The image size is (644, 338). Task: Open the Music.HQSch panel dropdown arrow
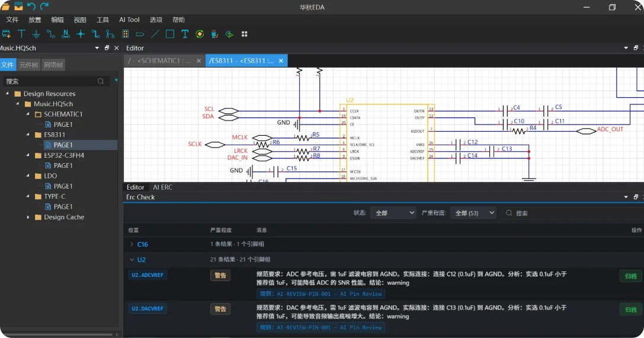tap(97, 48)
